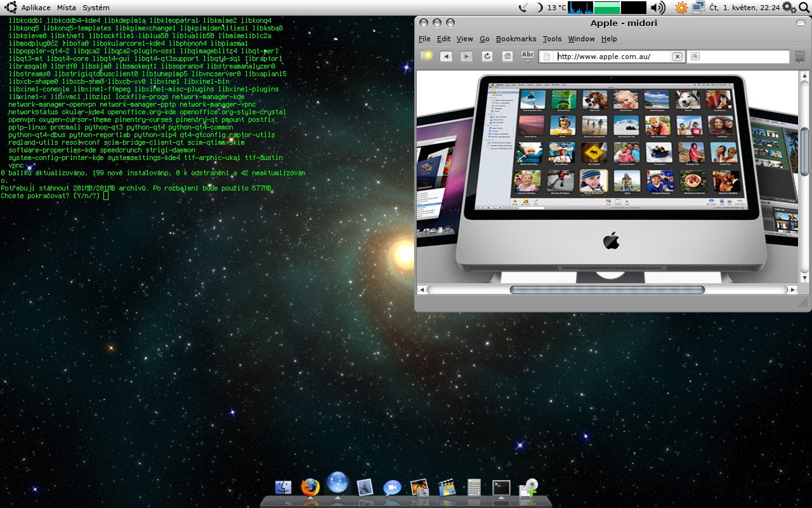Open the Tools menu in midori

click(552, 39)
